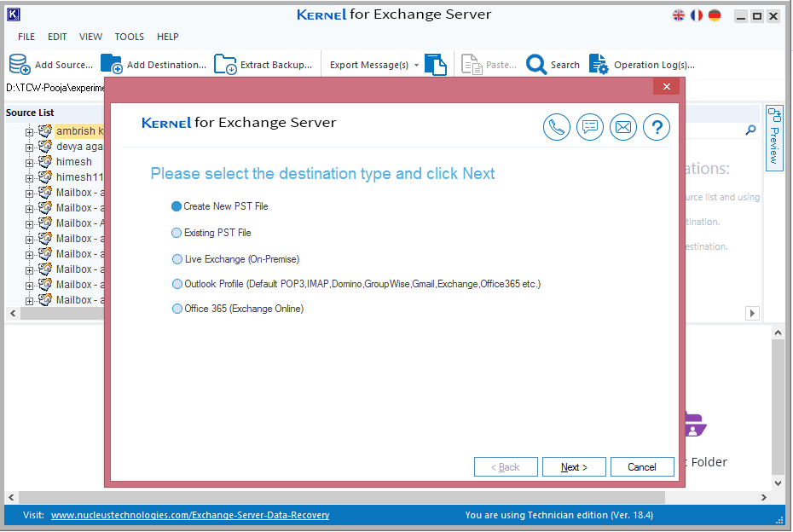
Task: Select the himesh11 entry in Source List
Action: point(79,177)
